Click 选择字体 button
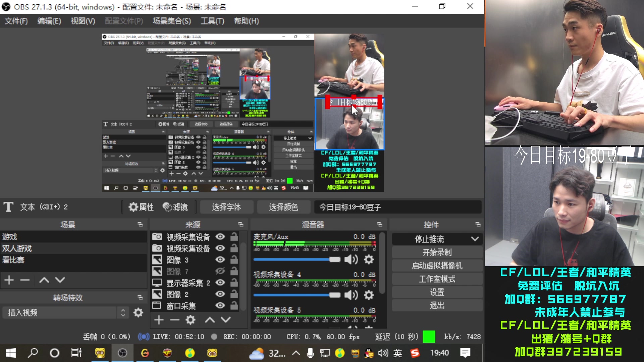The image size is (644, 362). (x=226, y=207)
